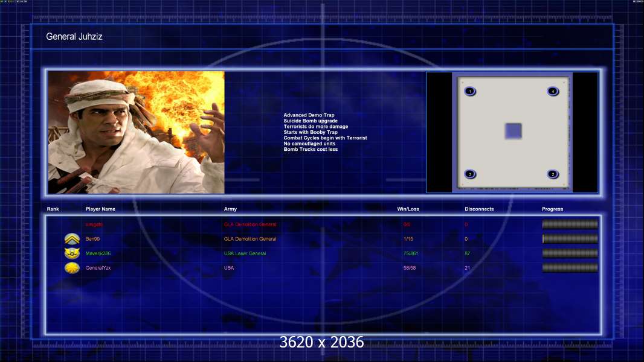Click the 1/15 win/loss value
Image resolution: width=644 pixels, height=362 pixels.
pos(408,239)
